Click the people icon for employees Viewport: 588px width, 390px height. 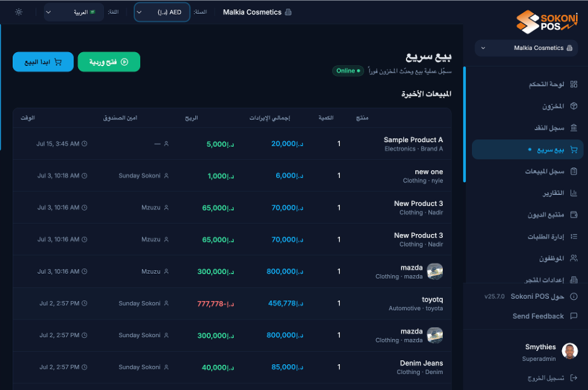574,258
